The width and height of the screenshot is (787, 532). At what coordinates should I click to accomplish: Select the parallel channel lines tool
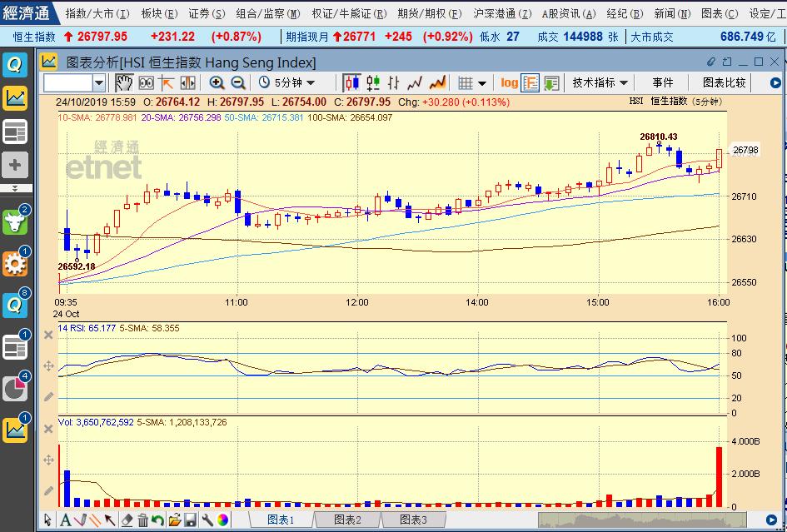point(95,520)
